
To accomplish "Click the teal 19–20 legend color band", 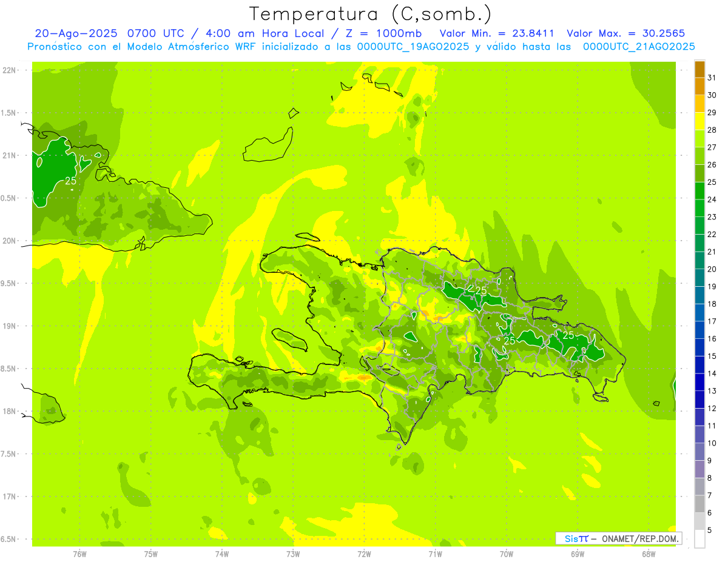I will (699, 278).
